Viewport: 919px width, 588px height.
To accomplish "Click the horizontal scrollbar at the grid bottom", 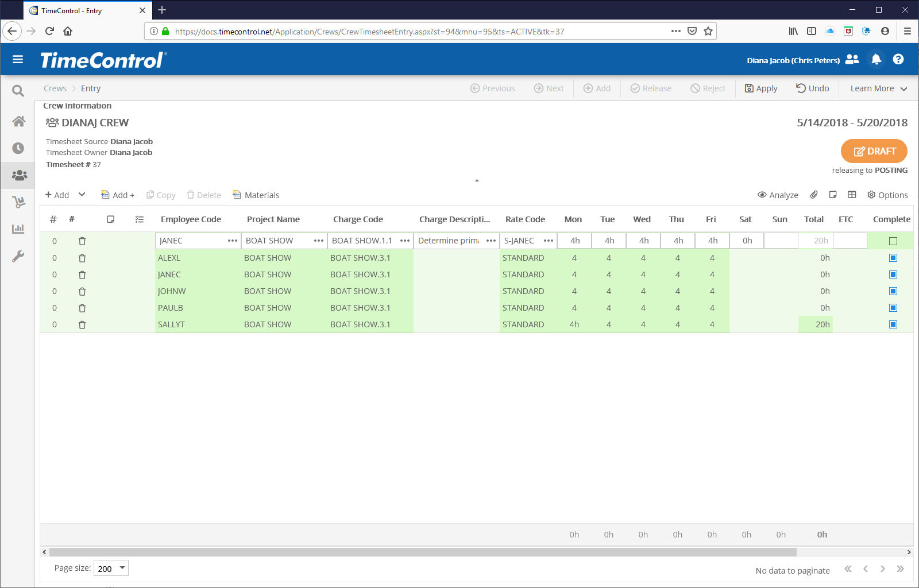I will (423, 552).
